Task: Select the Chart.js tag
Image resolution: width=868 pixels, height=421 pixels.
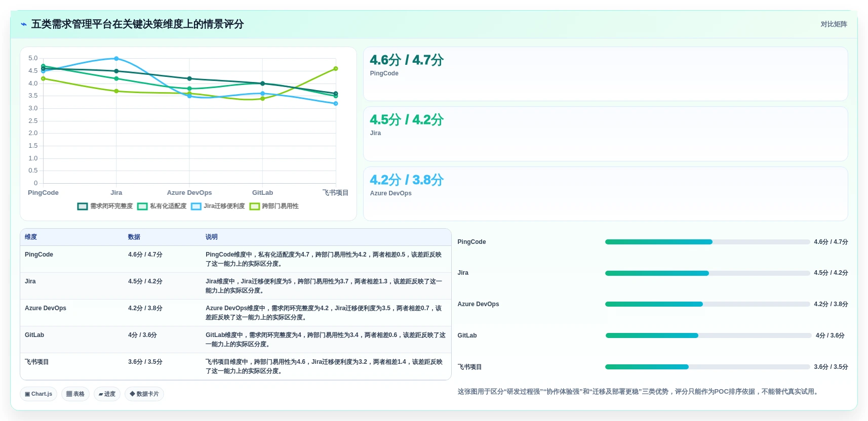Action: [x=38, y=394]
